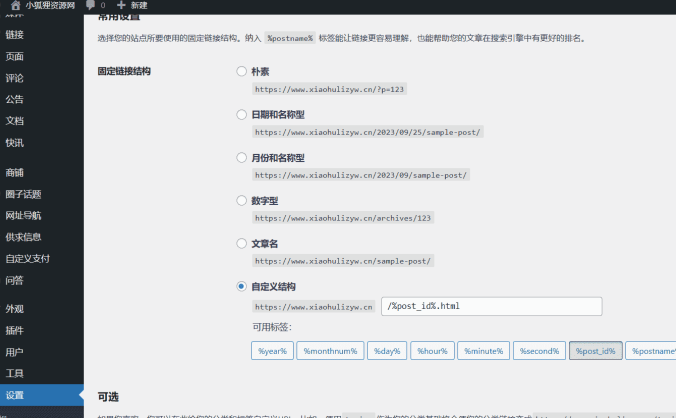Insert the %monthnum% tag button
676x418 pixels.
pos(330,351)
